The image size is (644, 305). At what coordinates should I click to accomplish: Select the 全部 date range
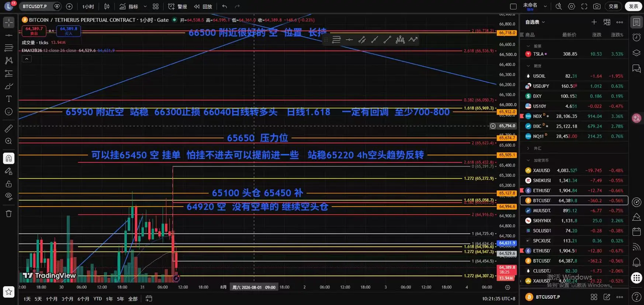[133, 299]
